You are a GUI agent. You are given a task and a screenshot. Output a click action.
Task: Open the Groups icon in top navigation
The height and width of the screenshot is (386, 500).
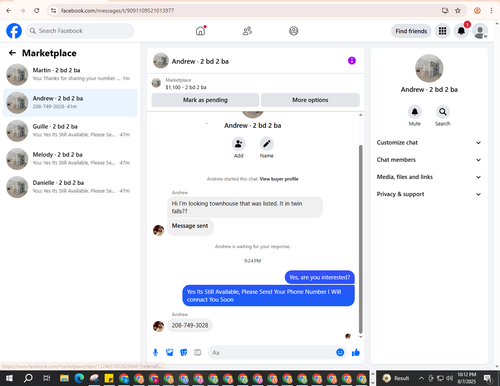(294, 31)
